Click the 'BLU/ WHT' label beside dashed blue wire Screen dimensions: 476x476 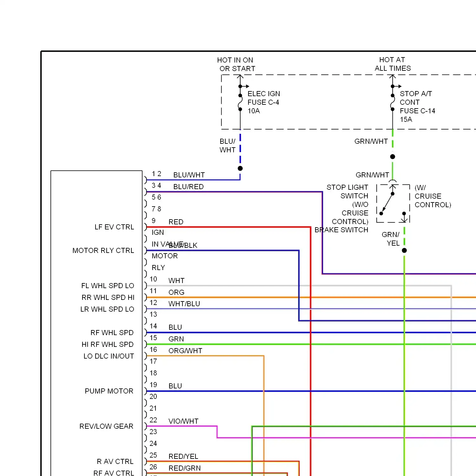[x=228, y=146]
